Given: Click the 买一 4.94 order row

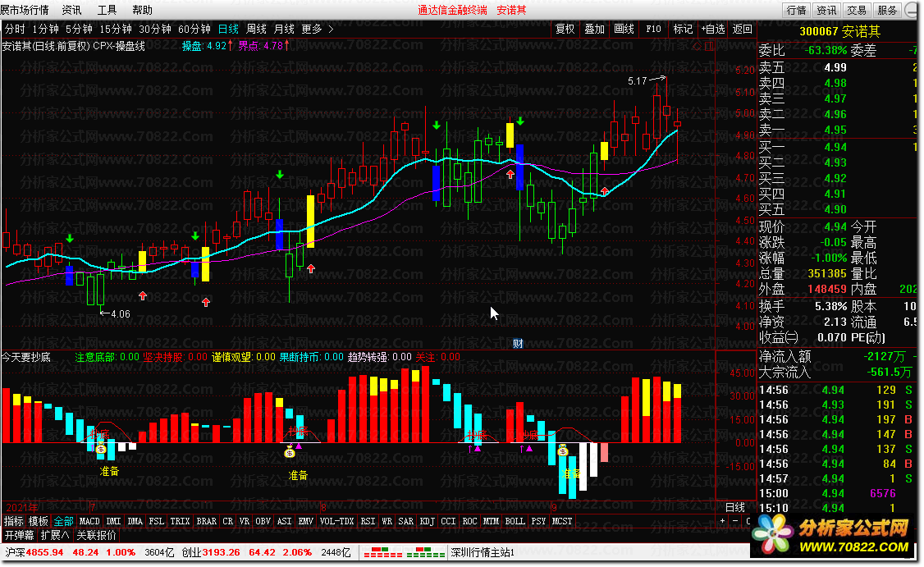Looking at the screenshot, I should (838, 148).
